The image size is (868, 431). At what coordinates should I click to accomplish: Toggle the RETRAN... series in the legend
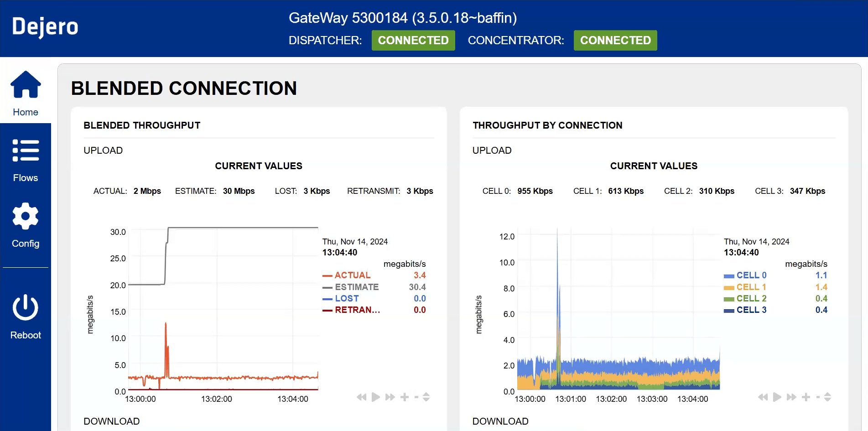[357, 310]
